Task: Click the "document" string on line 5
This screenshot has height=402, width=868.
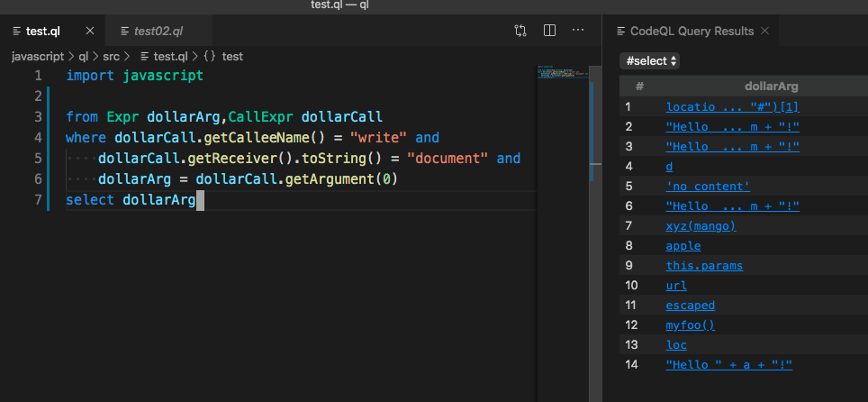Action: 448,159
